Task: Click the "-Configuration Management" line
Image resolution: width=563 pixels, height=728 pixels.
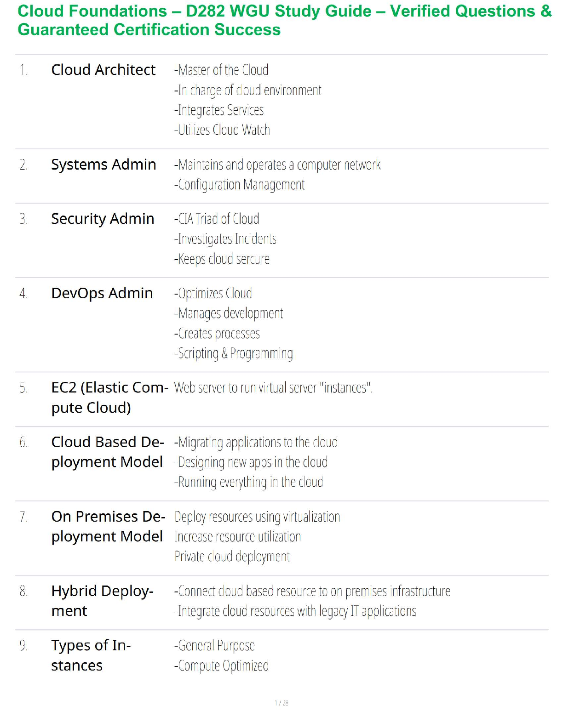Action: [239, 185]
